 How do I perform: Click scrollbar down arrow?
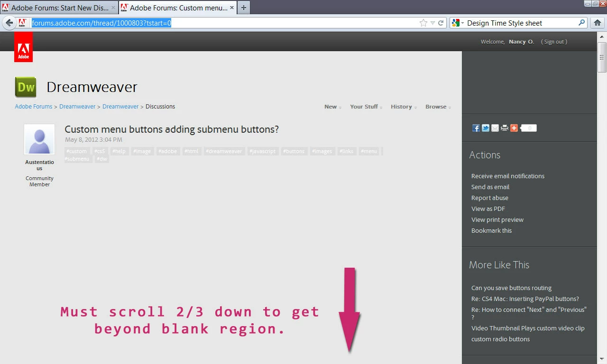coord(602,359)
